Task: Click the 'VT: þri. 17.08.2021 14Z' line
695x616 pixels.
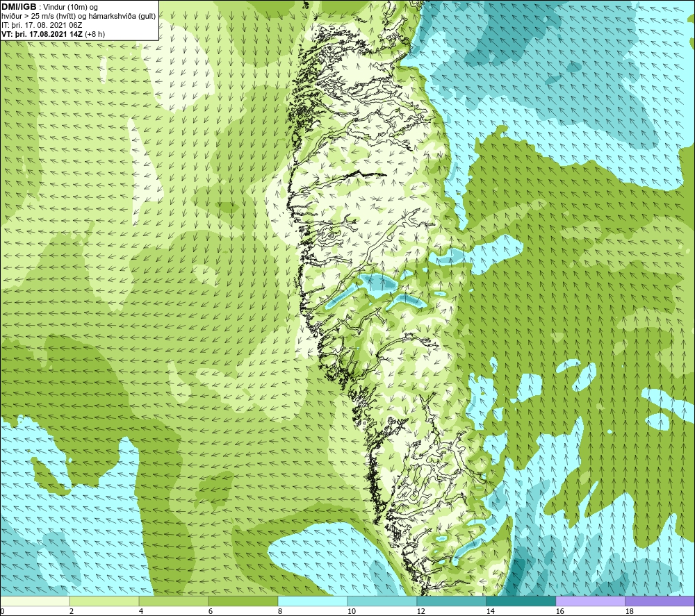Action: (x=42, y=34)
